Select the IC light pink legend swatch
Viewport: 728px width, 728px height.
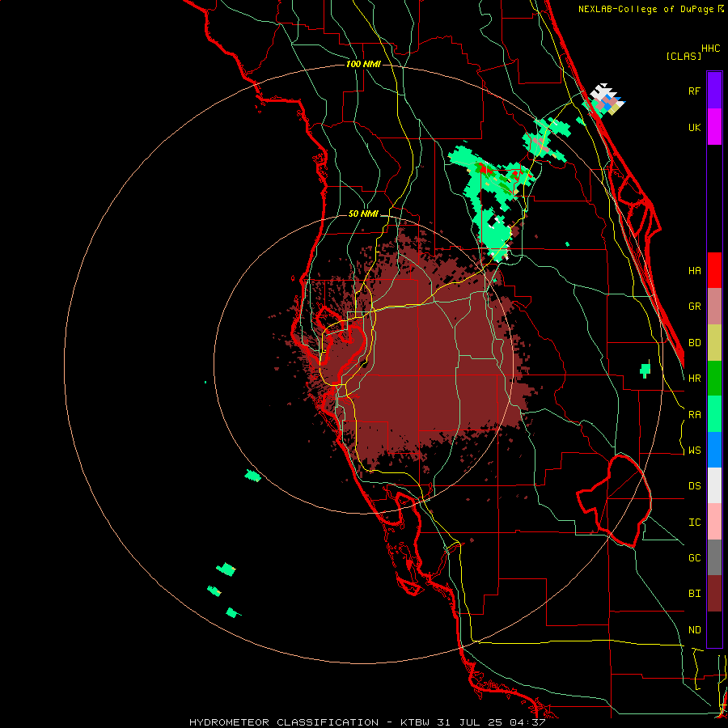pyautogui.click(x=714, y=522)
